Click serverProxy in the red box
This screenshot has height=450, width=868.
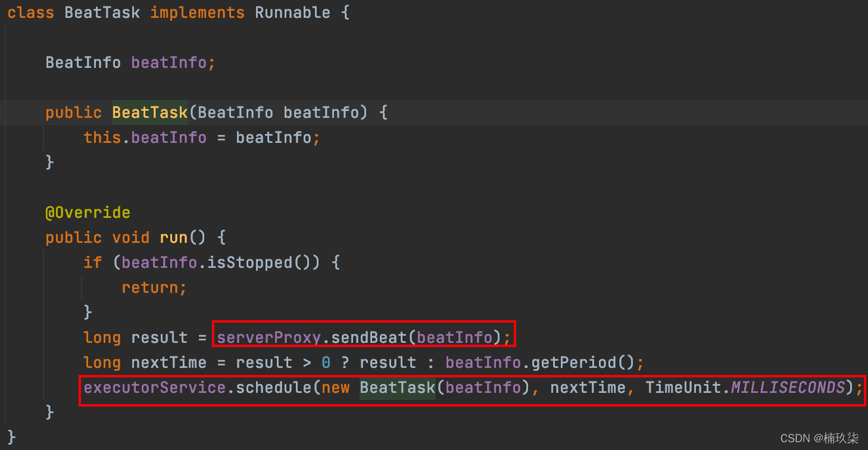pyautogui.click(x=268, y=337)
